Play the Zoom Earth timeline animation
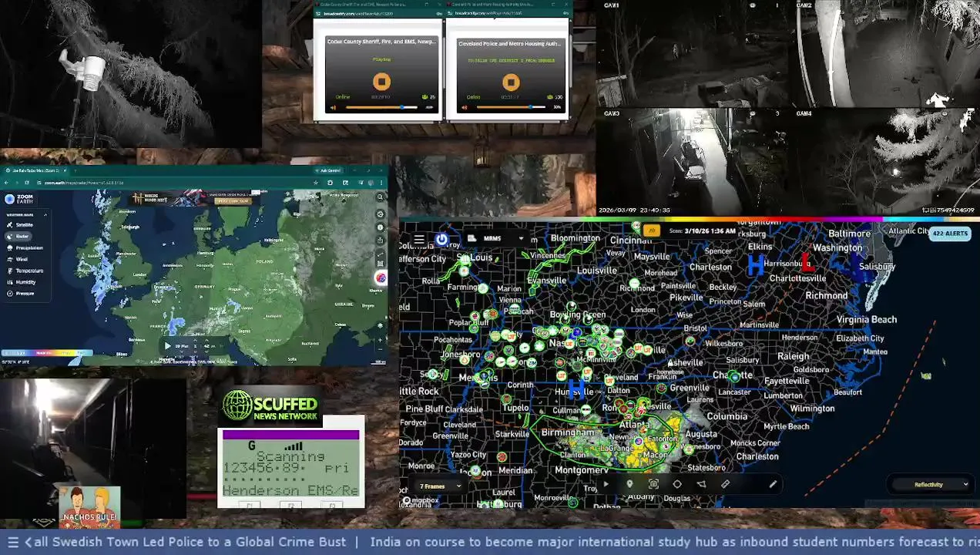Screen dimensions: 980x555 click(x=168, y=346)
